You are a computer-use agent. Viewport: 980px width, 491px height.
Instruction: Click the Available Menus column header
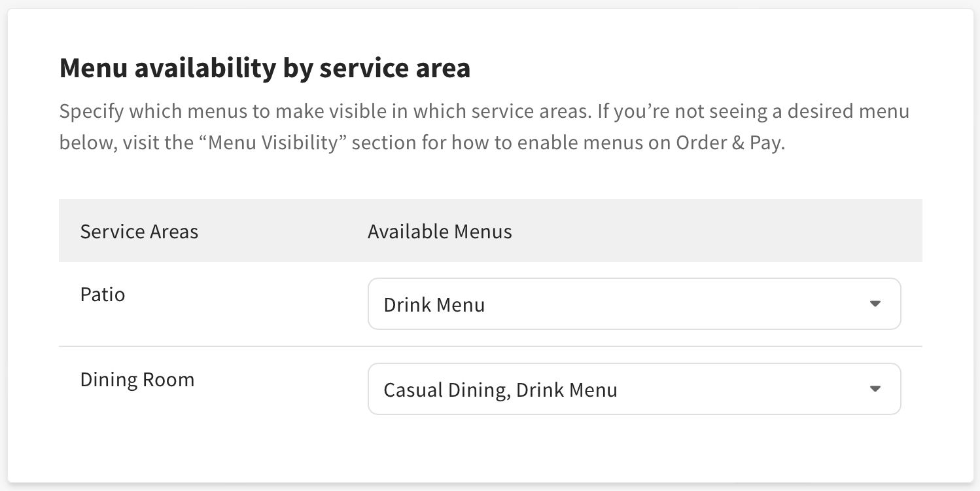coord(439,230)
